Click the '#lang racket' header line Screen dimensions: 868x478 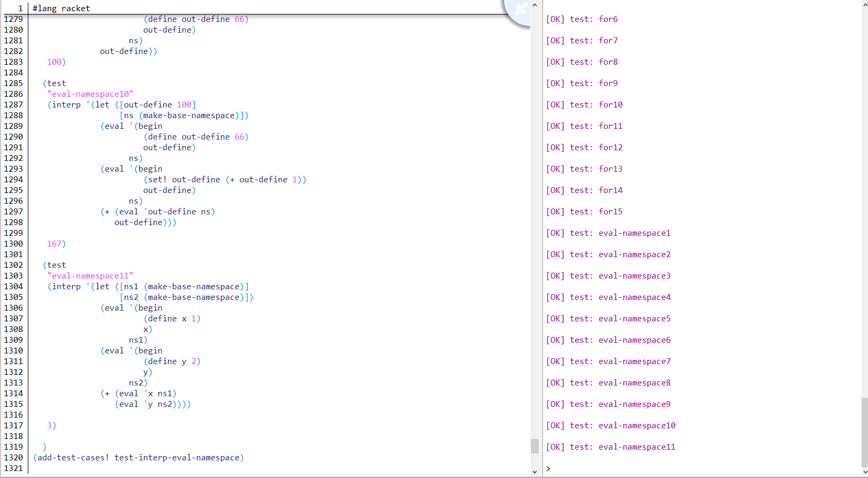click(61, 9)
